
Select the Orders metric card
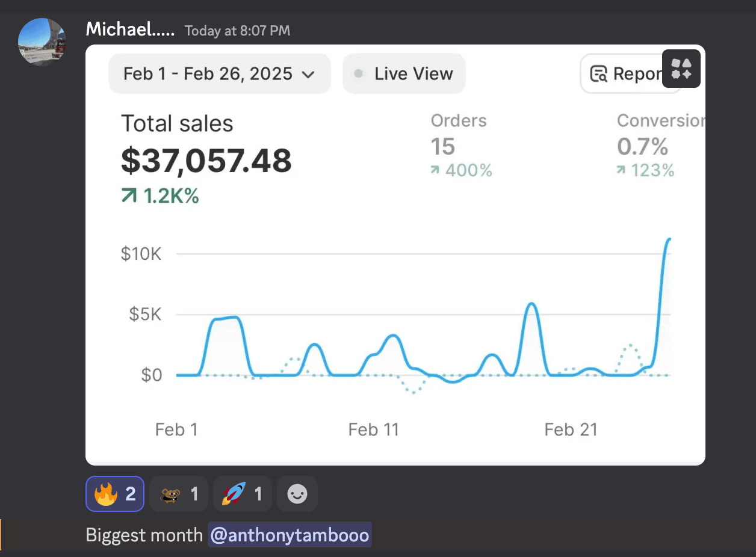point(461,146)
